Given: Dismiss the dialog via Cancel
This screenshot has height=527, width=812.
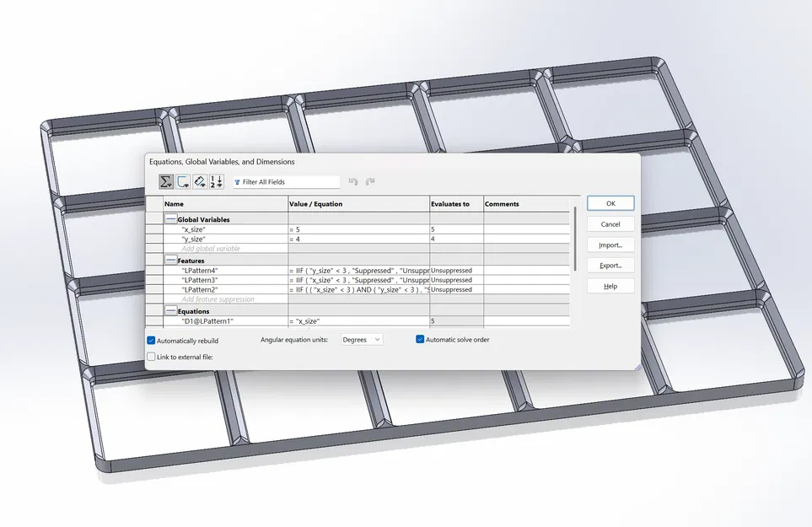Looking at the screenshot, I should [x=610, y=223].
